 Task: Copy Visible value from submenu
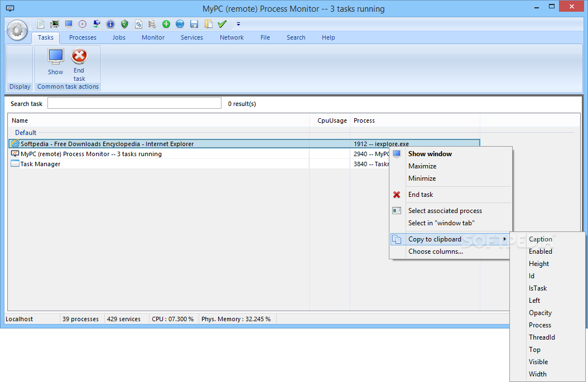pos(547,362)
